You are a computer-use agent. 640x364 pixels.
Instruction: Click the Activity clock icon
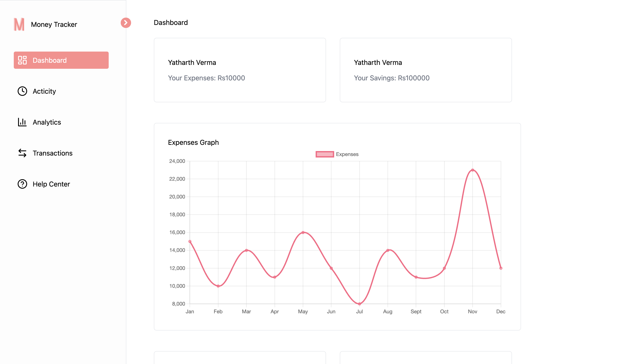[22, 91]
